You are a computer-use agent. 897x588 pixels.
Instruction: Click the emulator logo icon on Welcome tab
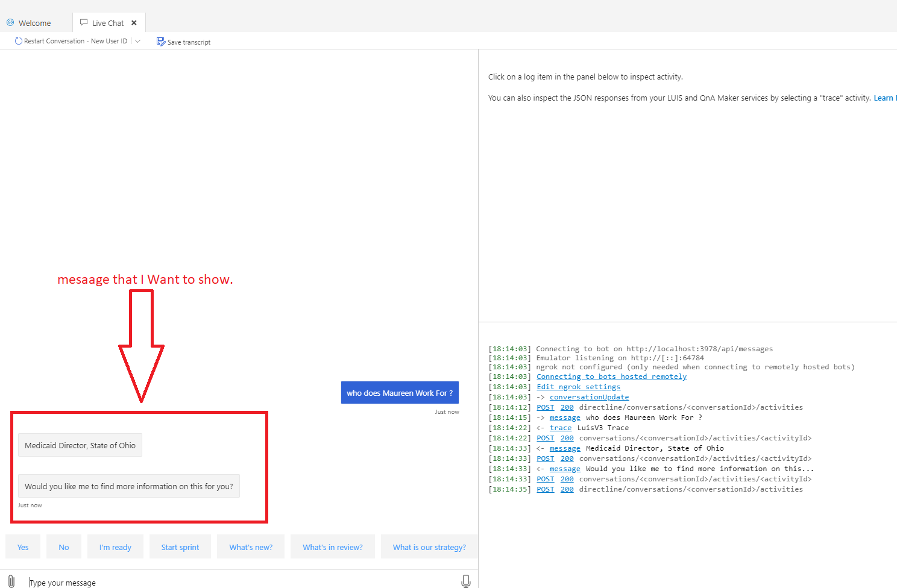click(10, 22)
